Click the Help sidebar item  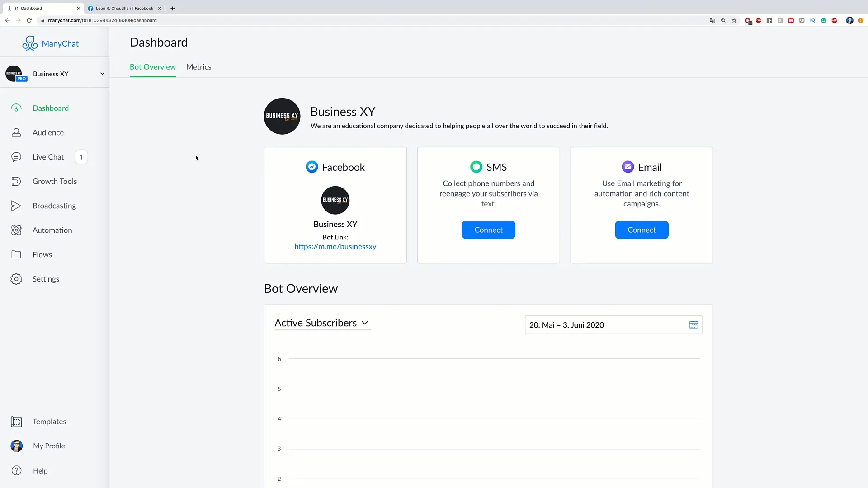point(40,471)
